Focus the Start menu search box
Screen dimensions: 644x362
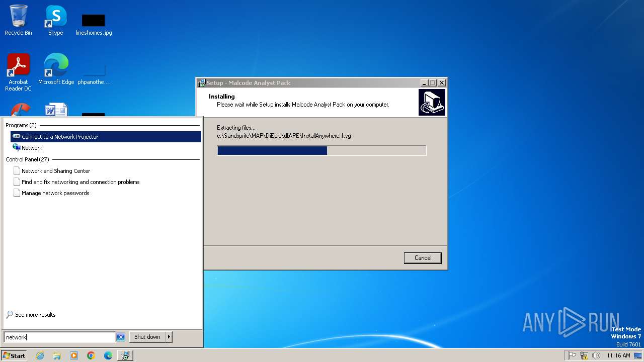coord(59,337)
